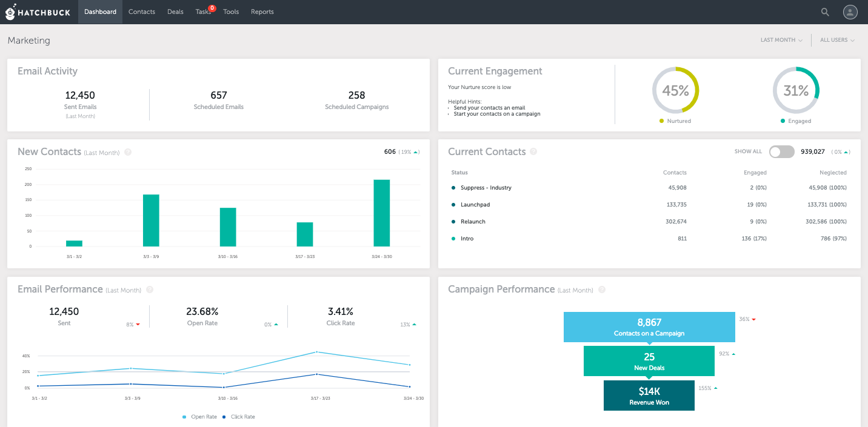Image resolution: width=868 pixels, height=427 pixels.
Task: Click the 12,450 Sent Emails figure in Email Activity
Action: [80, 95]
